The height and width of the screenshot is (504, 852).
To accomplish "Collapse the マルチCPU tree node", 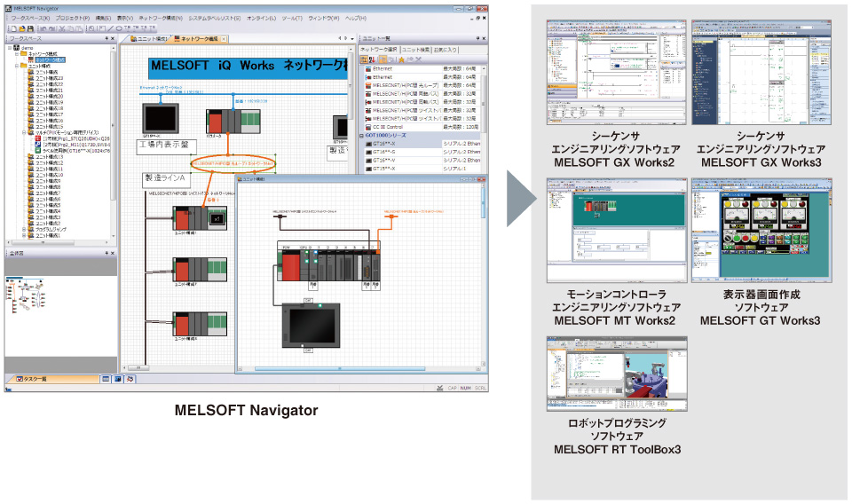I will 24,132.
